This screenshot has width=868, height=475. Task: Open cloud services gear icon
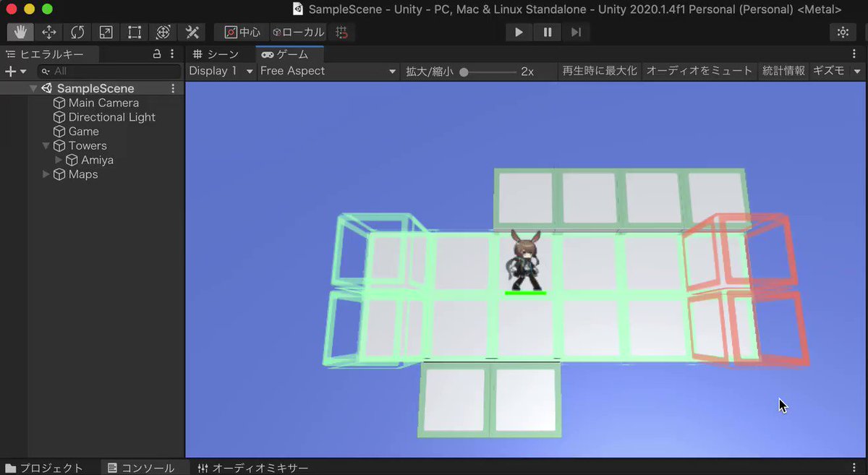point(843,32)
